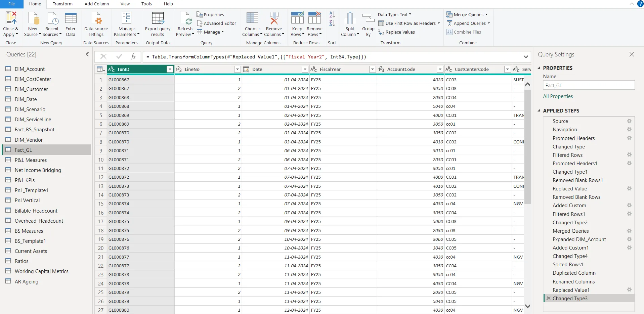This screenshot has height=314, width=644.
Task: Click the Enter Data icon
Action: point(71,18)
